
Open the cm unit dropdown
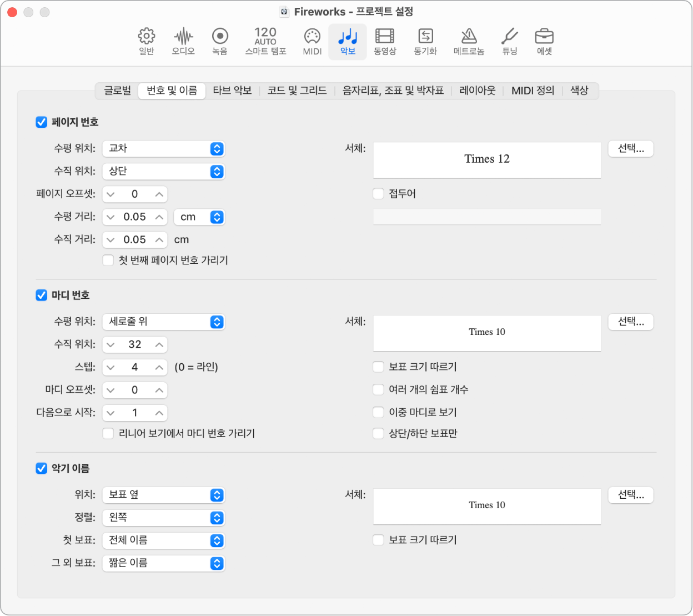[199, 217]
